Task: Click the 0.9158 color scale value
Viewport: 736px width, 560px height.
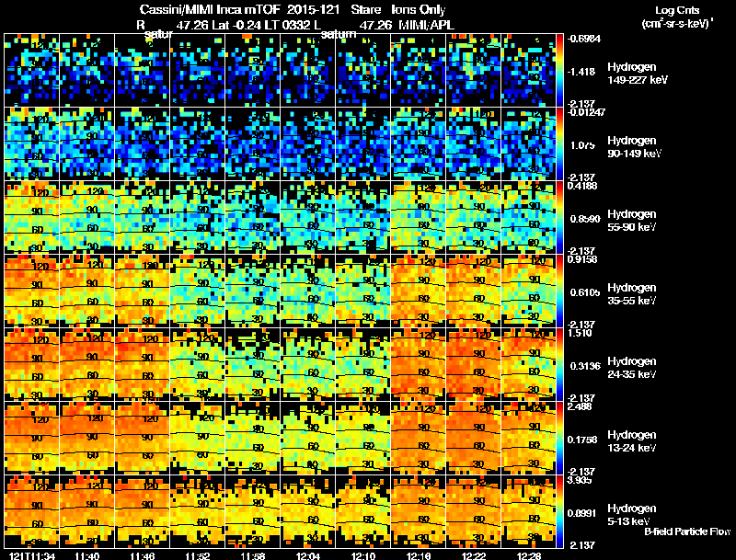Action: (x=582, y=259)
